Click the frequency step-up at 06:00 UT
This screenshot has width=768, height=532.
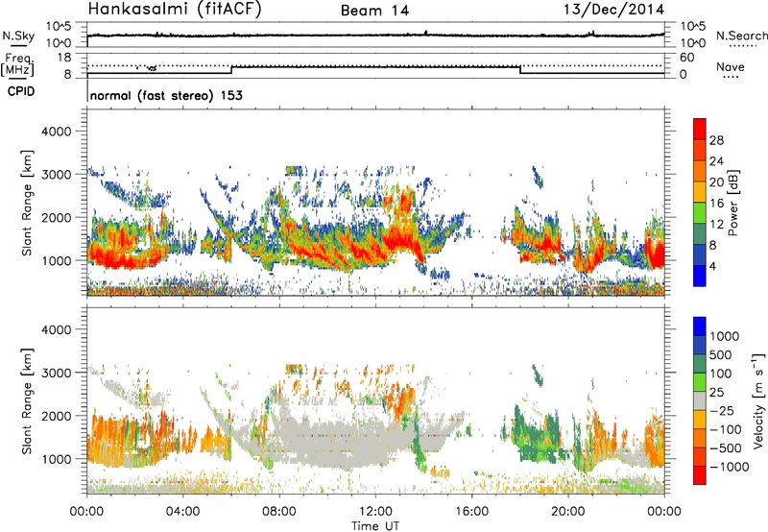point(231,70)
